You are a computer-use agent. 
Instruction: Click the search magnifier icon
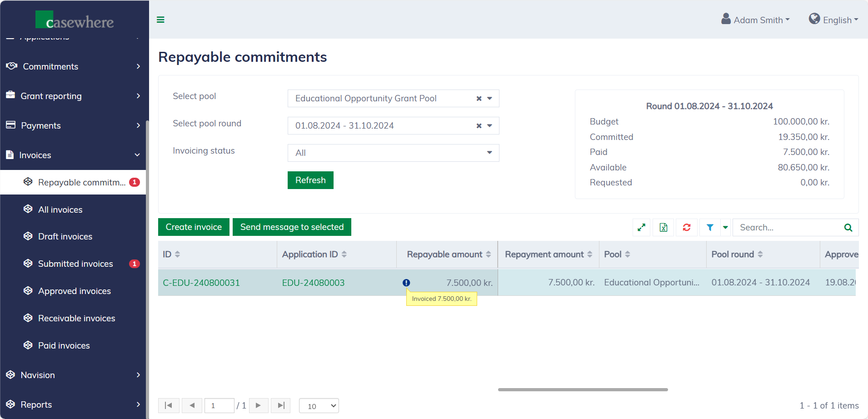click(x=848, y=227)
